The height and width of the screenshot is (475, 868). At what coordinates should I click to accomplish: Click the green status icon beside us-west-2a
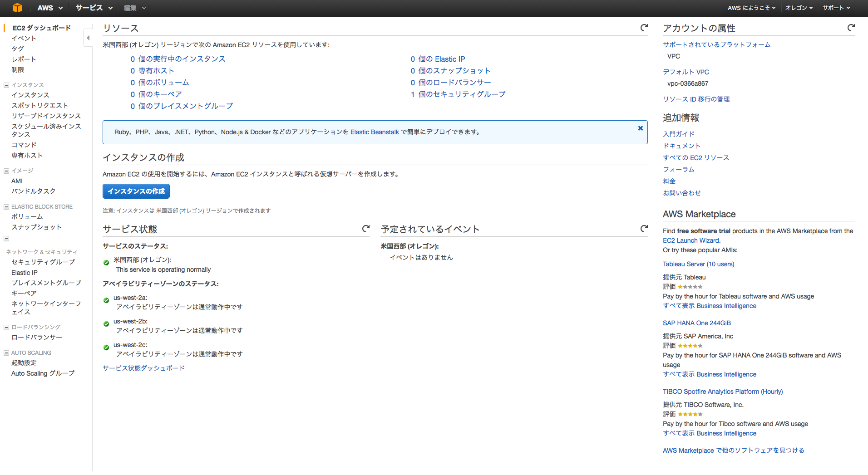(x=106, y=300)
